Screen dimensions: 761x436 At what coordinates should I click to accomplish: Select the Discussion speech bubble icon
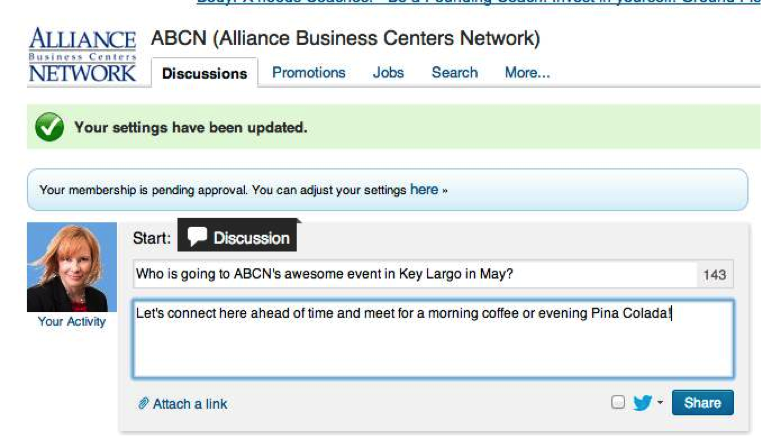pyautogui.click(x=197, y=238)
